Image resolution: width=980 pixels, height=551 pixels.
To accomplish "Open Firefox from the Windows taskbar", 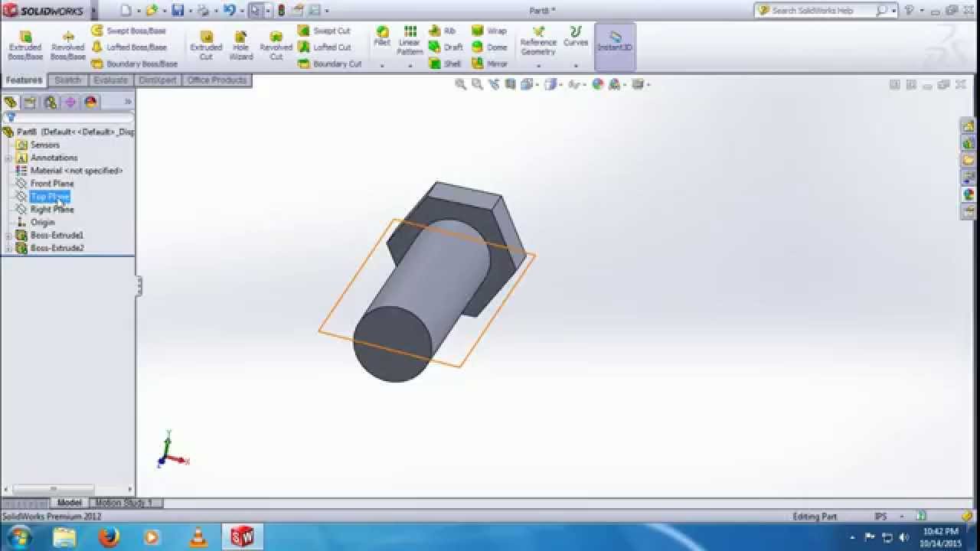I will (x=109, y=537).
